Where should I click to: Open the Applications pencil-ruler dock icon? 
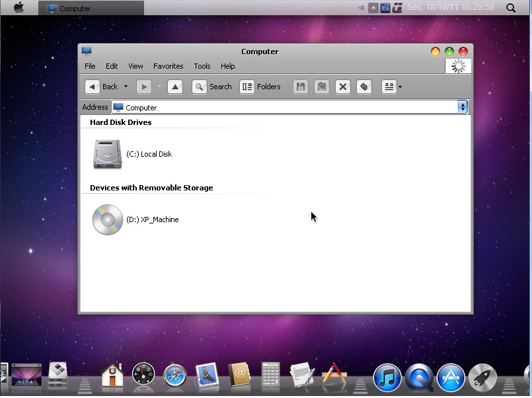[x=334, y=375]
